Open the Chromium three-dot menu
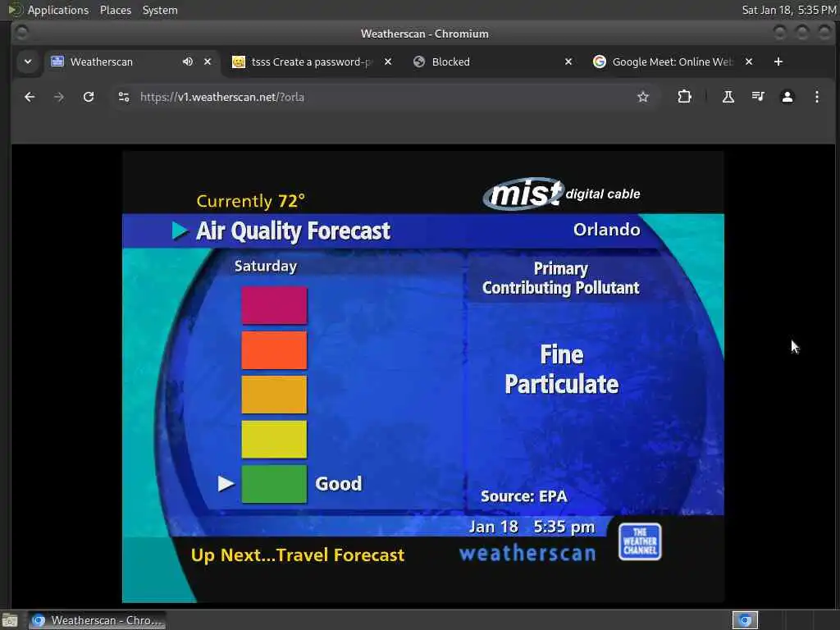This screenshot has width=840, height=630. point(816,97)
